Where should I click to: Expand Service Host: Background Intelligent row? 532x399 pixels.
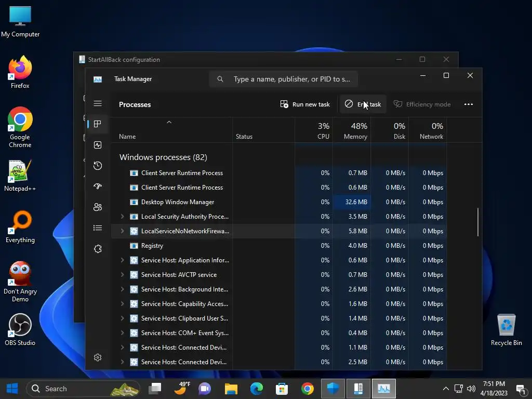tap(123, 289)
